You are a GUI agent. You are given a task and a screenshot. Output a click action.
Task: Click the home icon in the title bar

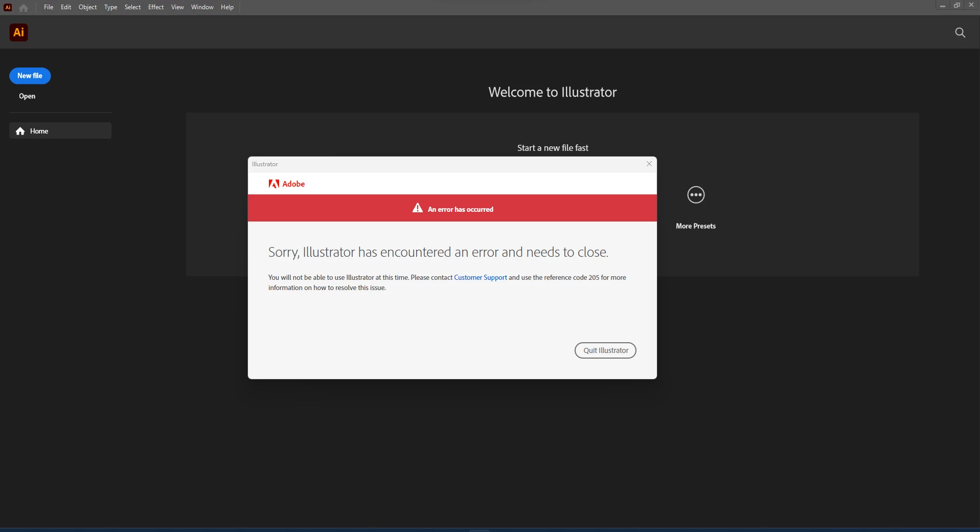24,8
